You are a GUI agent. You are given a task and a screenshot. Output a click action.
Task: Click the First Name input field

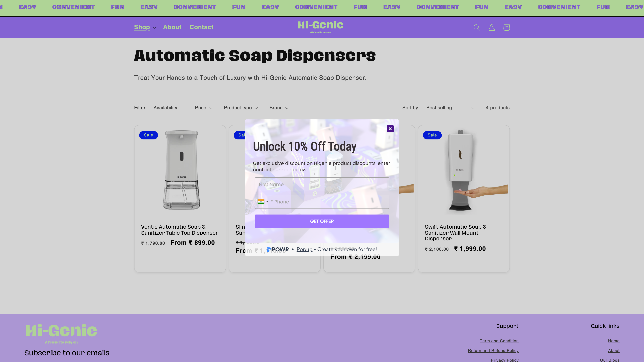(x=322, y=184)
